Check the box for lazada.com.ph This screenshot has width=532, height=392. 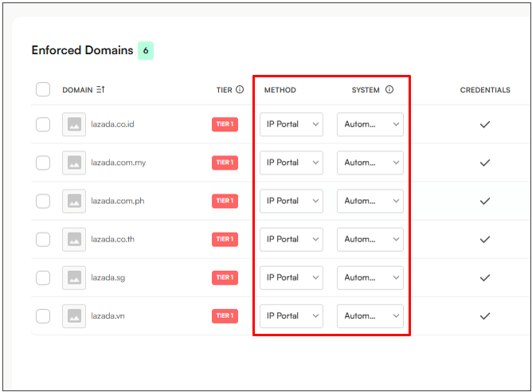[x=43, y=201]
